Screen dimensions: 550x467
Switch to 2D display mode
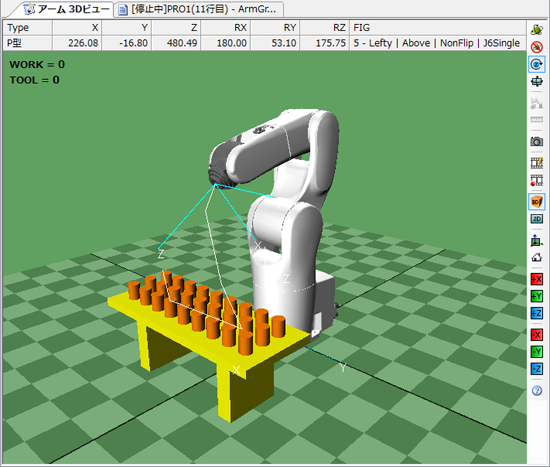(x=537, y=219)
